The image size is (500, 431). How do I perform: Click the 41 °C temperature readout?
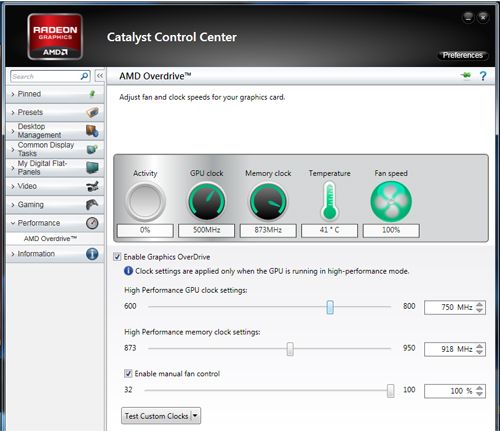(x=329, y=230)
